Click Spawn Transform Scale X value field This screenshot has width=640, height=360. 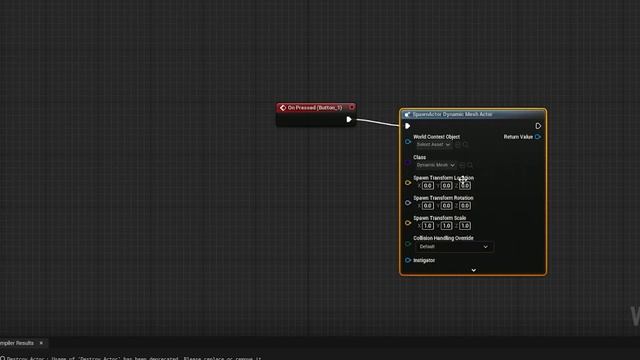click(x=427, y=226)
